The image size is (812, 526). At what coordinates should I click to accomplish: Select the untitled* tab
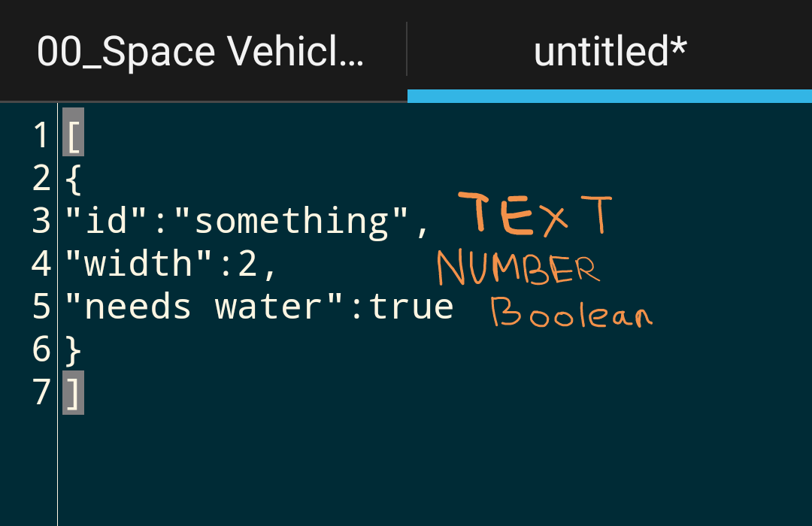pyautogui.click(x=610, y=52)
